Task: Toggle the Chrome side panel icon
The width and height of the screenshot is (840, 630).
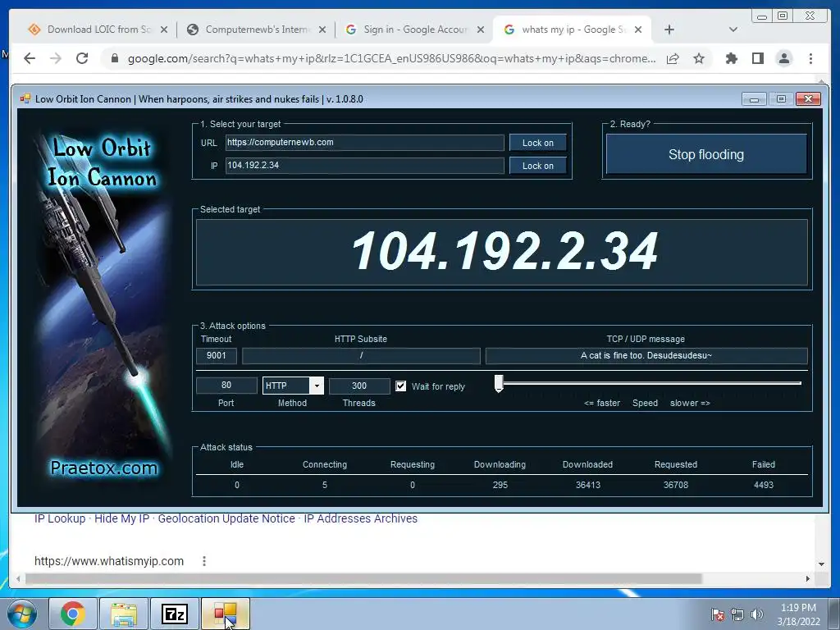Action: pos(757,58)
